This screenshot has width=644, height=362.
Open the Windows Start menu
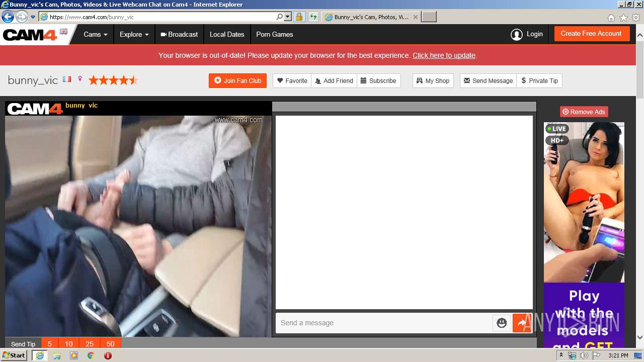click(14, 355)
